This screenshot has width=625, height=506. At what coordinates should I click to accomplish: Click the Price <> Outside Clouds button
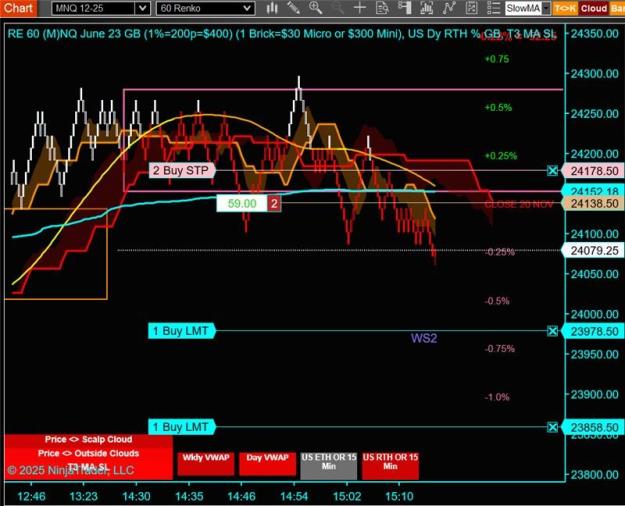[x=88, y=453]
